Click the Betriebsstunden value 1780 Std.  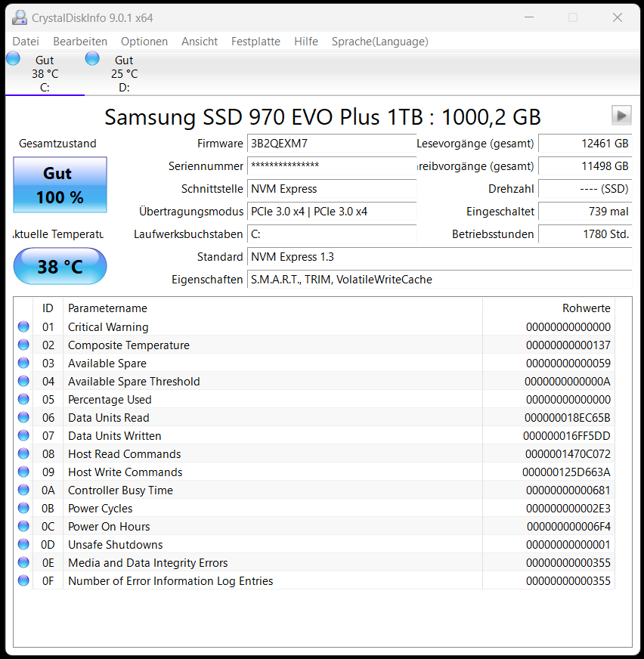(585, 234)
